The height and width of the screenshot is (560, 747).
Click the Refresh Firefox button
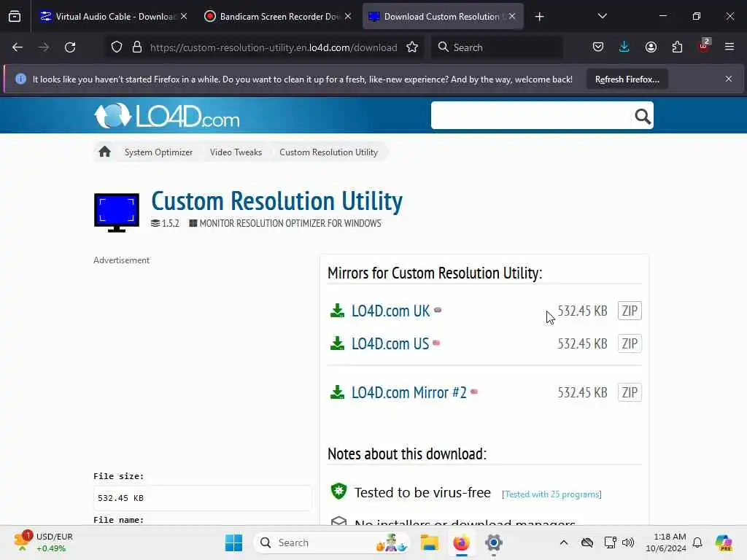tap(627, 79)
